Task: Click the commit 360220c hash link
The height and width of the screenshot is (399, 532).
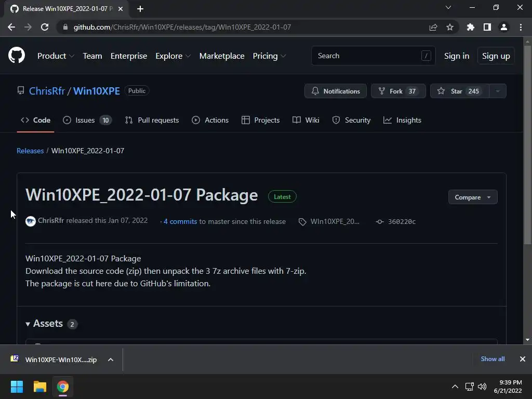Action: [402, 221]
